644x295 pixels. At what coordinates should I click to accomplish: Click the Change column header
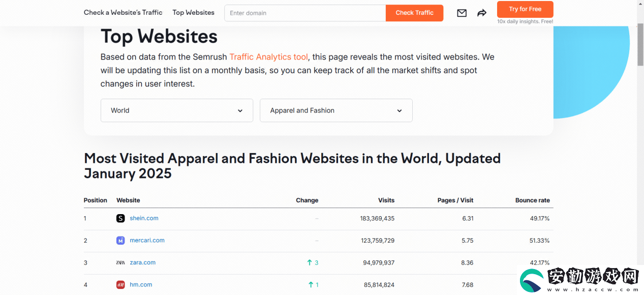pos(307,200)
